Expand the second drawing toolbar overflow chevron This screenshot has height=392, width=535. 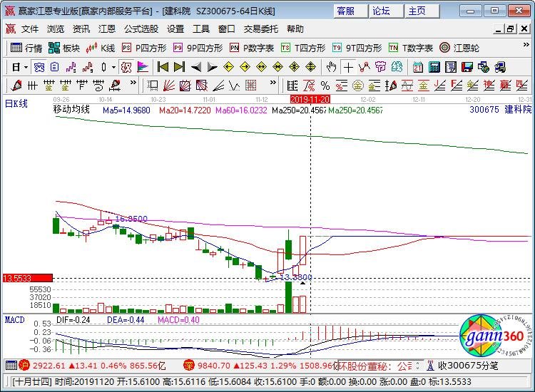pyautogui.click(x=272, y=82)
